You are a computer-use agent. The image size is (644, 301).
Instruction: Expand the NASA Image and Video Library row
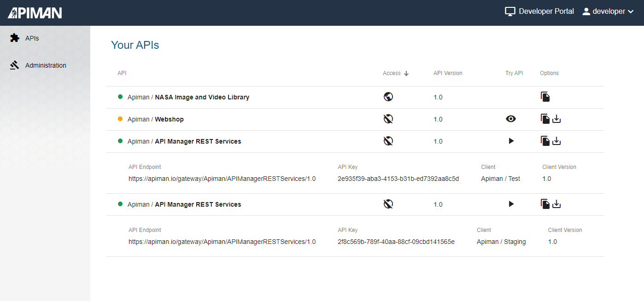point(355,97)
